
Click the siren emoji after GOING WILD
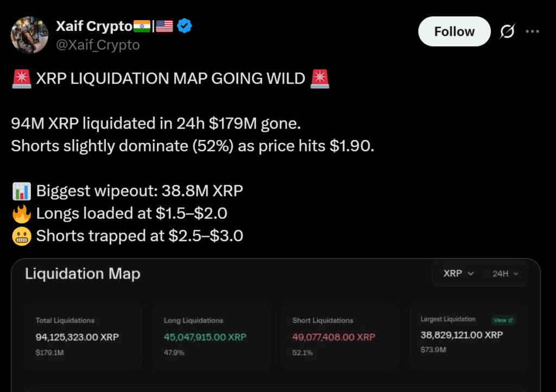point(320,79)
